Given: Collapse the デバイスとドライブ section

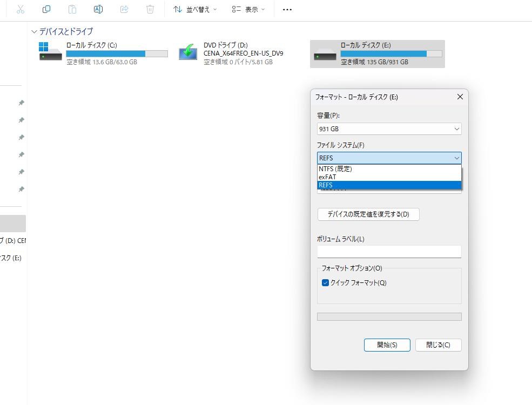Looking at the screenshot, I should pyautogui.click(x=35, y=32).
